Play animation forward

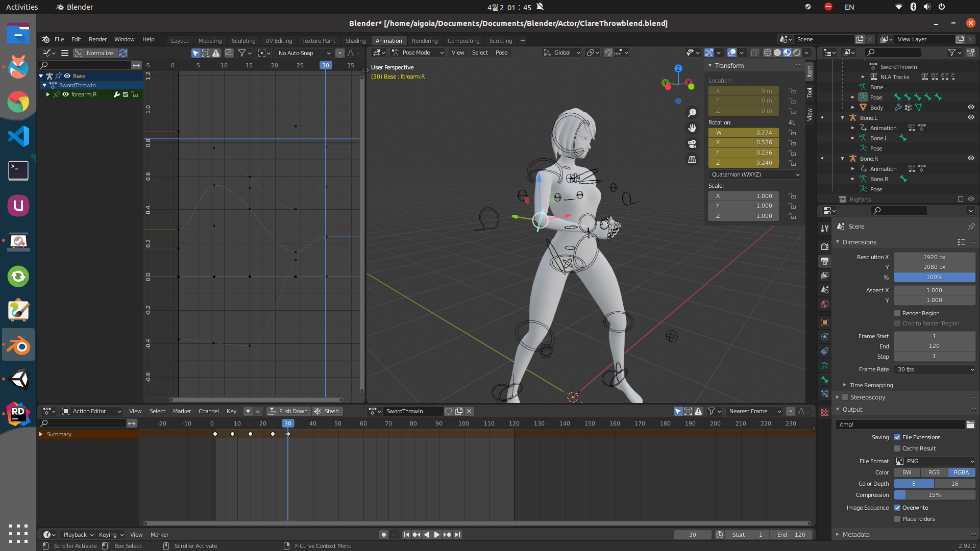437,535
